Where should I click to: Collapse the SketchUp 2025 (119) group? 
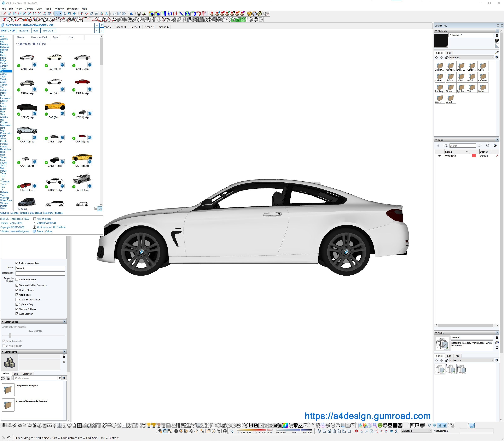(16, 44)
